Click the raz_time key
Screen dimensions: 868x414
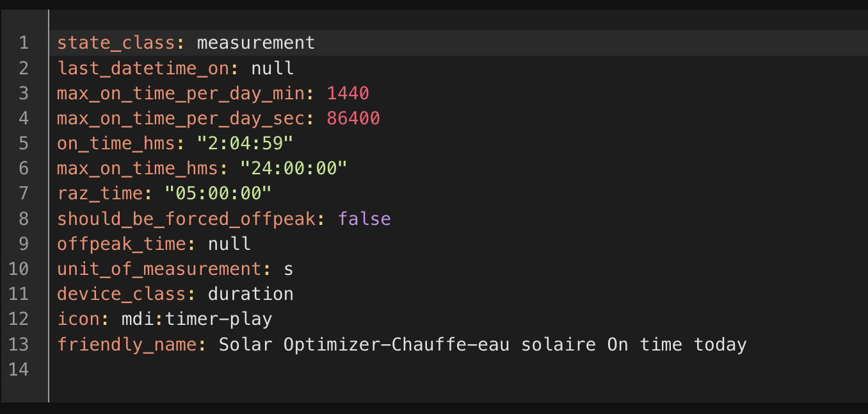coord(100,194)
